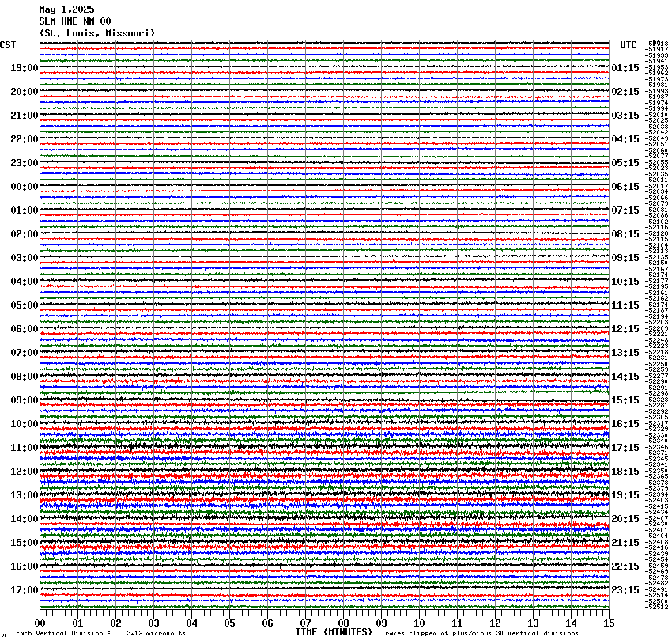The image size is (672, 644).
Task: Click the 10:15 UTC time label
Action: pos(625,282)
